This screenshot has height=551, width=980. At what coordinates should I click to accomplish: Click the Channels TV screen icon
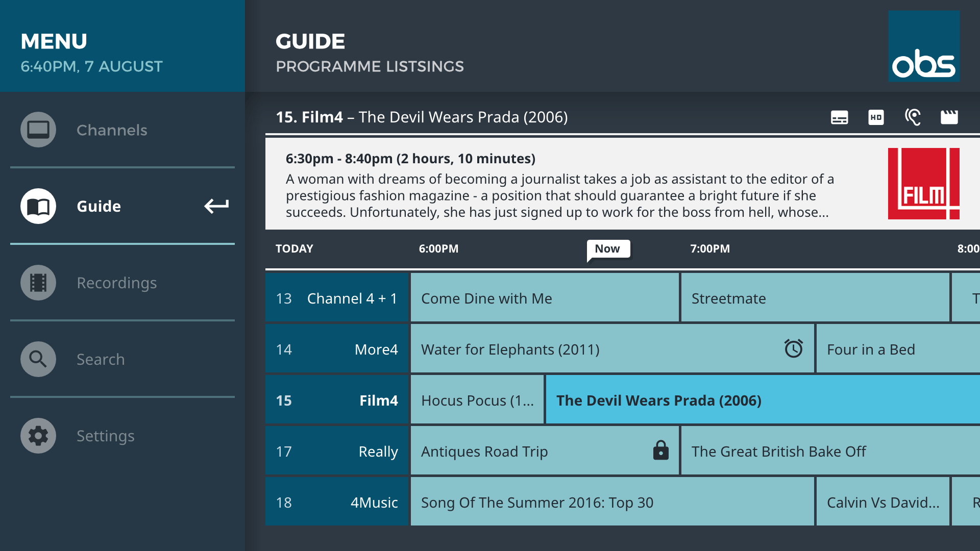click(x=38, y=130)
